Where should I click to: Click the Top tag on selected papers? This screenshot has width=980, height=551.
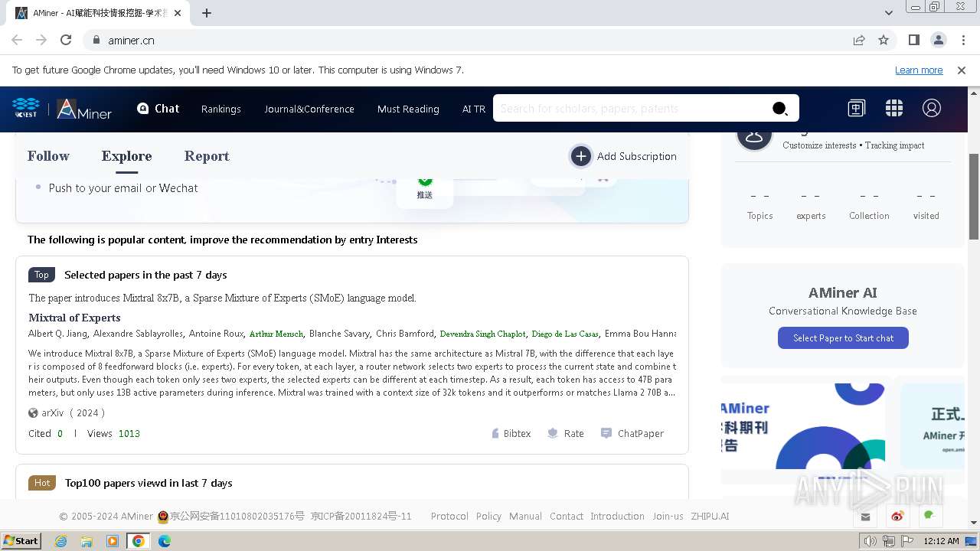point(41,275)
